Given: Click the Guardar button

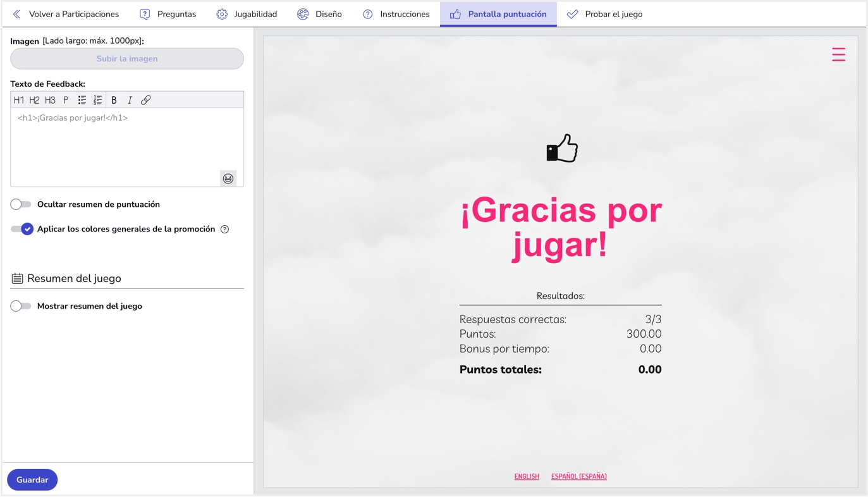Looking at the screenshot, I should pyautogui.click(x=32, y=480).
